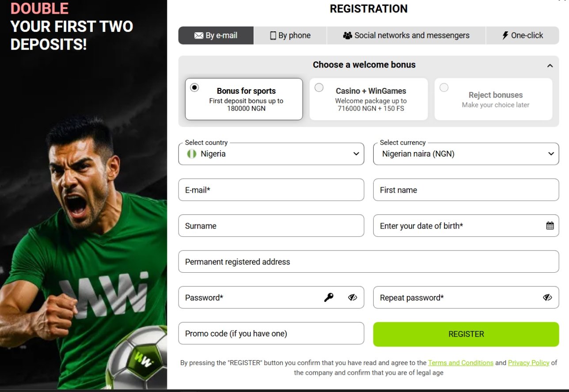Image resolution: width=569 pixels, height=392 pixels.
Task: Select the Casino + WinGames bonus radio button
Action: pos(319,88)
